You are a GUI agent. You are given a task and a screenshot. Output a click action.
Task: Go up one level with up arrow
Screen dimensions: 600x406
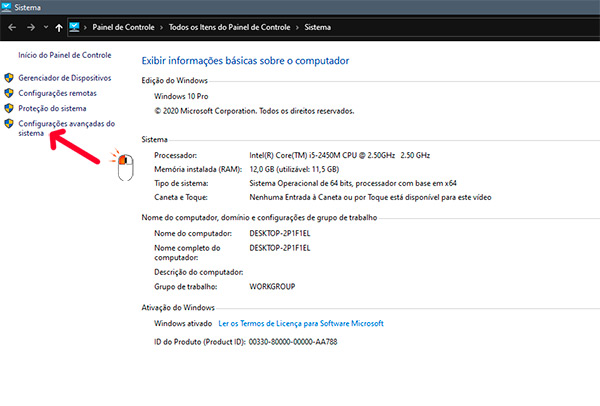point(59,28)
